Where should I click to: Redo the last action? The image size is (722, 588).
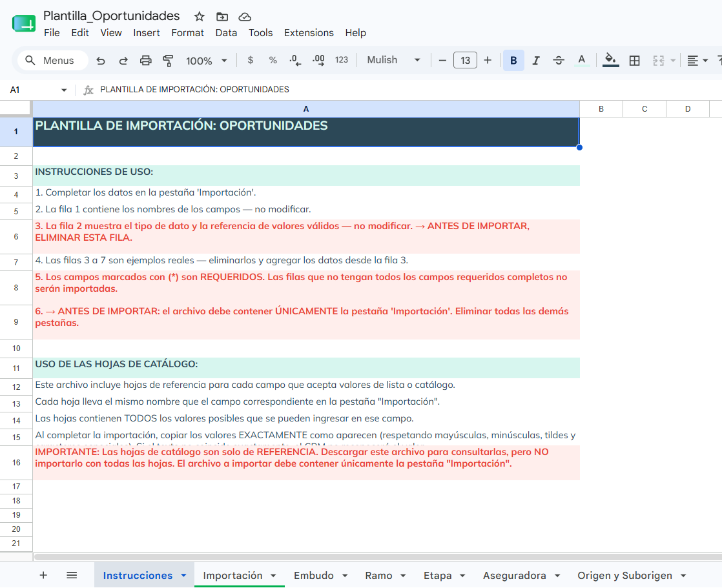tap(123, 60)
